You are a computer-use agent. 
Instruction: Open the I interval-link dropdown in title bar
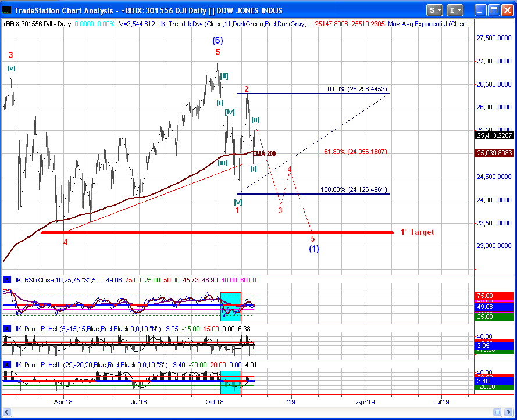click(455, 10)
